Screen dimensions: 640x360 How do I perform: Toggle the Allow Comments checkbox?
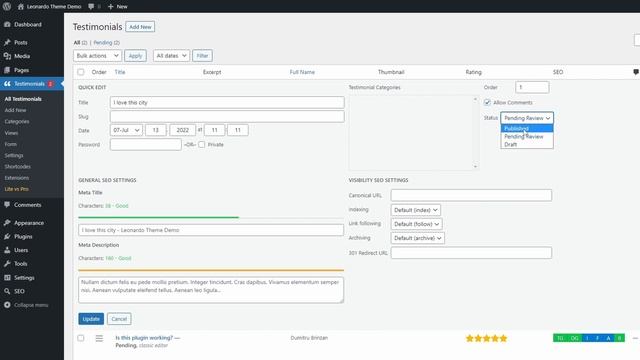[487, 102]
